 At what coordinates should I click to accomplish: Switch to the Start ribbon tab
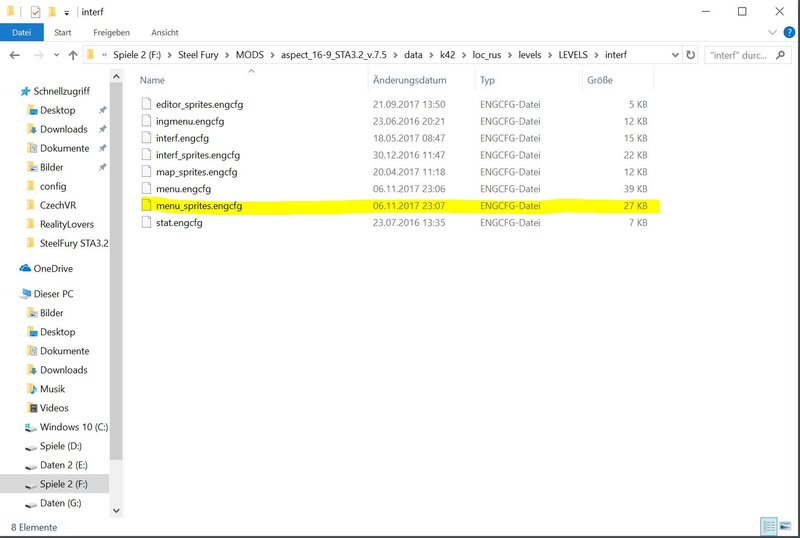[63, 32]
